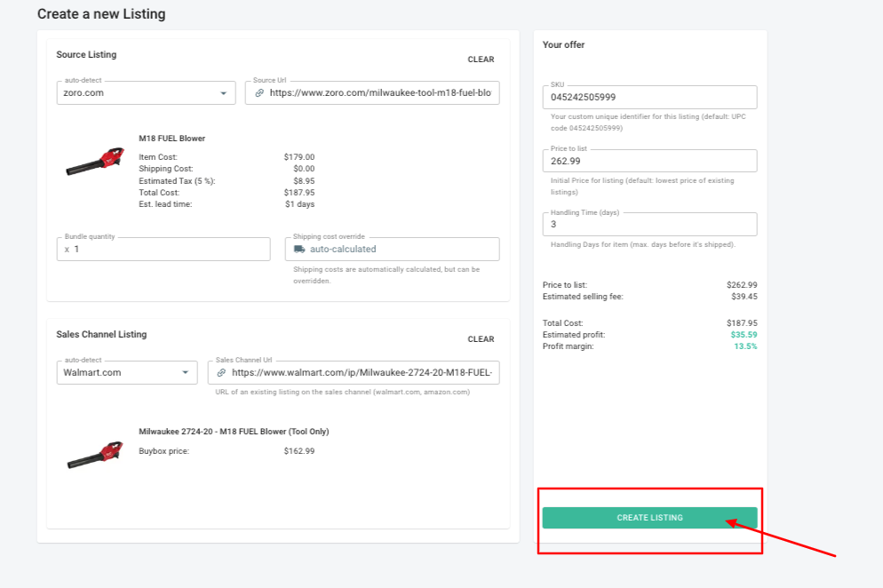The image size is (883, 588).
Task: Focus the zoro.com Source Url text
Action: click(384, 92)
